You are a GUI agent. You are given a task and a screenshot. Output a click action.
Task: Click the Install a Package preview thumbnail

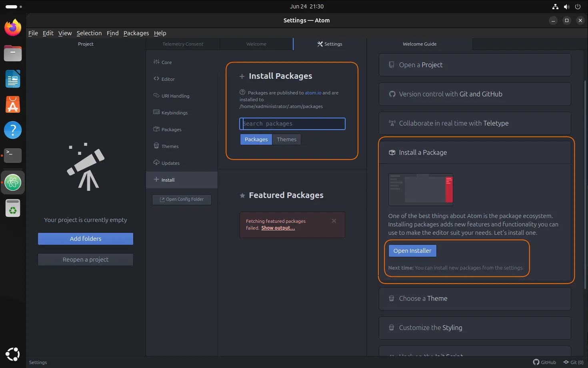pyautogui.click(x=421, y=189)
